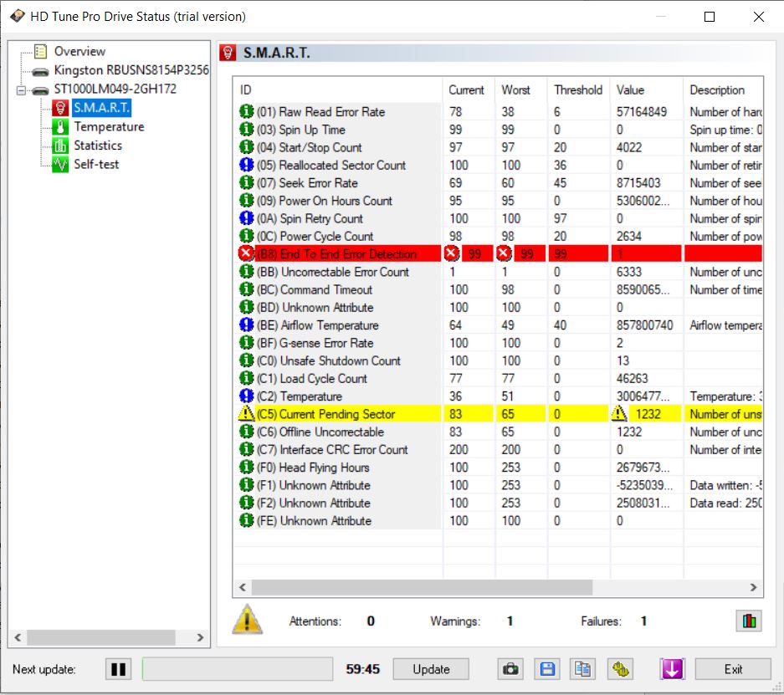
Task: Click the Self-test waveform icon
Action: pyautogui.click(x=60, y=164)
